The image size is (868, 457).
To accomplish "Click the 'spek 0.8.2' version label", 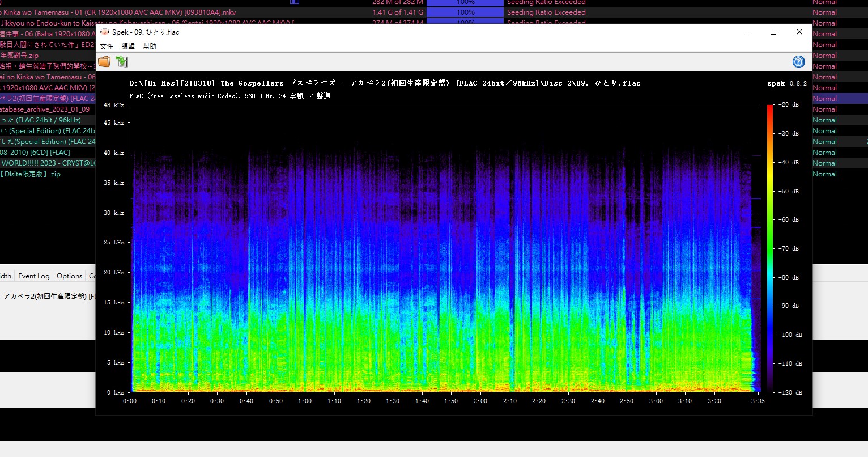I will [788, 83].
